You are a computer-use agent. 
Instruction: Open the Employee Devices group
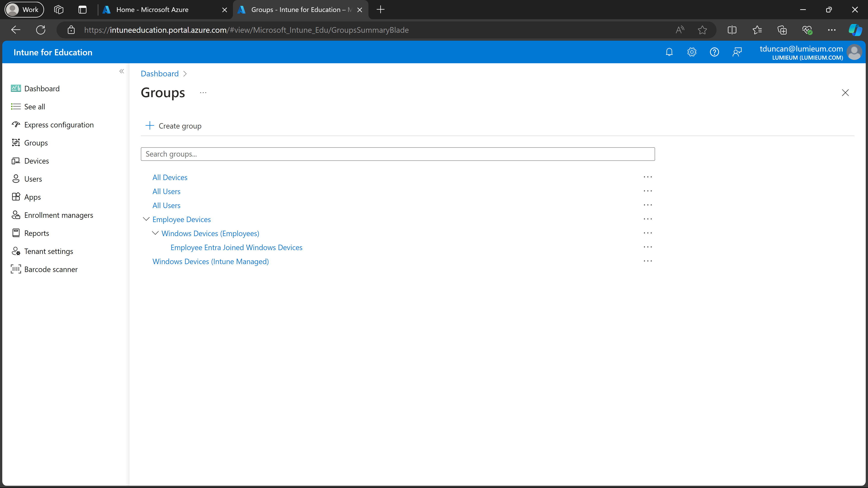pos(181,220)
